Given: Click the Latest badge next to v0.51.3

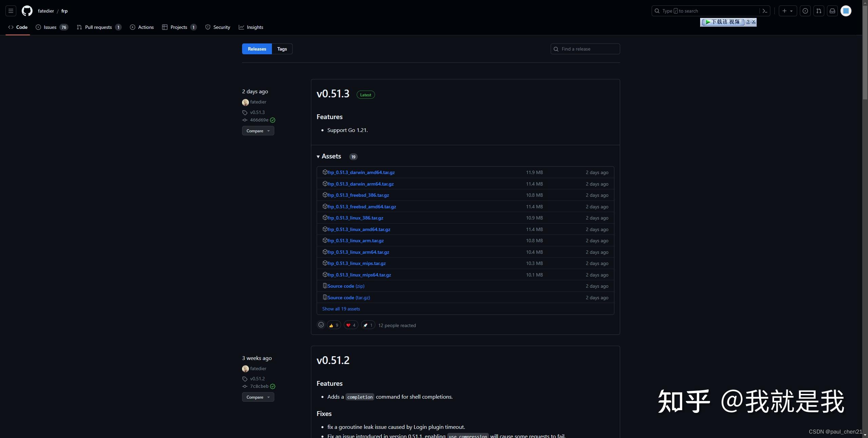Looking at the screenshot, I should (366, 95).
